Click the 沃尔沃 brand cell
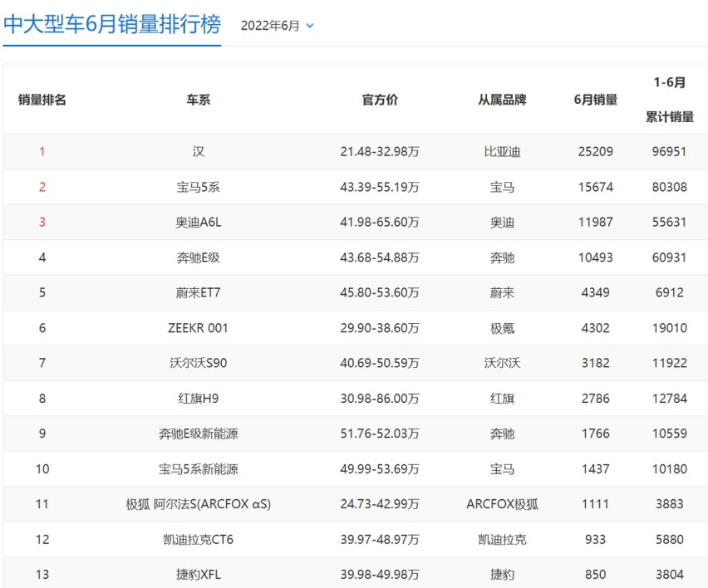708x588 pixels. pos(502,363)
